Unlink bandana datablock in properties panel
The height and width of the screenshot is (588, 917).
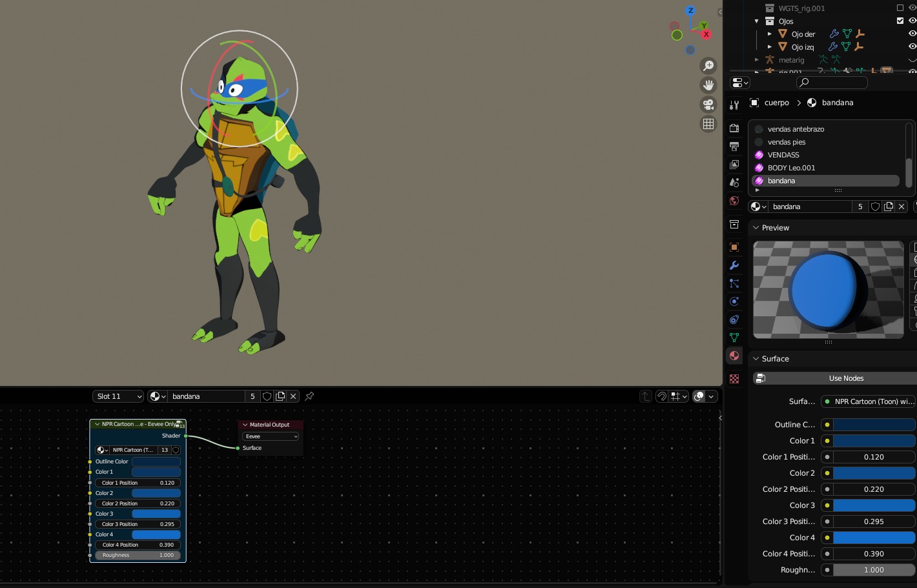pyautogui.click(x=902, y=207)
